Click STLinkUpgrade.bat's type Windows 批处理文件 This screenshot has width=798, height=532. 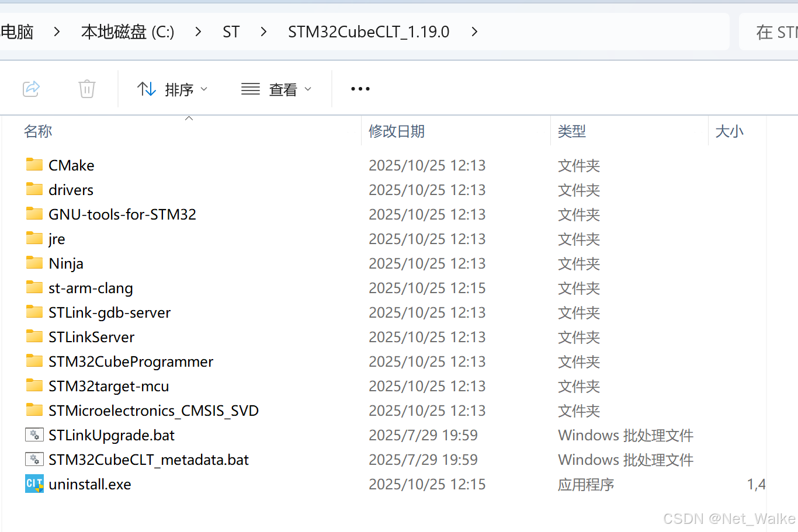pos(626,435)
